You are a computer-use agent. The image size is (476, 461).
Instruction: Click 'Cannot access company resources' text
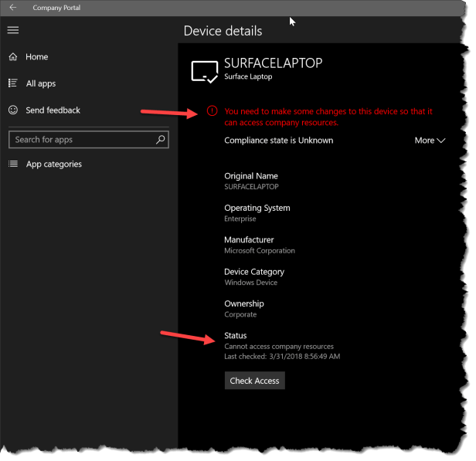pyautogui.click(x=279, y=347)
